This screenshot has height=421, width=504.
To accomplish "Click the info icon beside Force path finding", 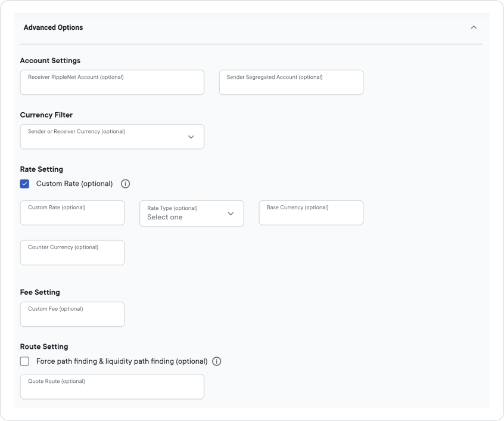I will [x=216, y=361].
